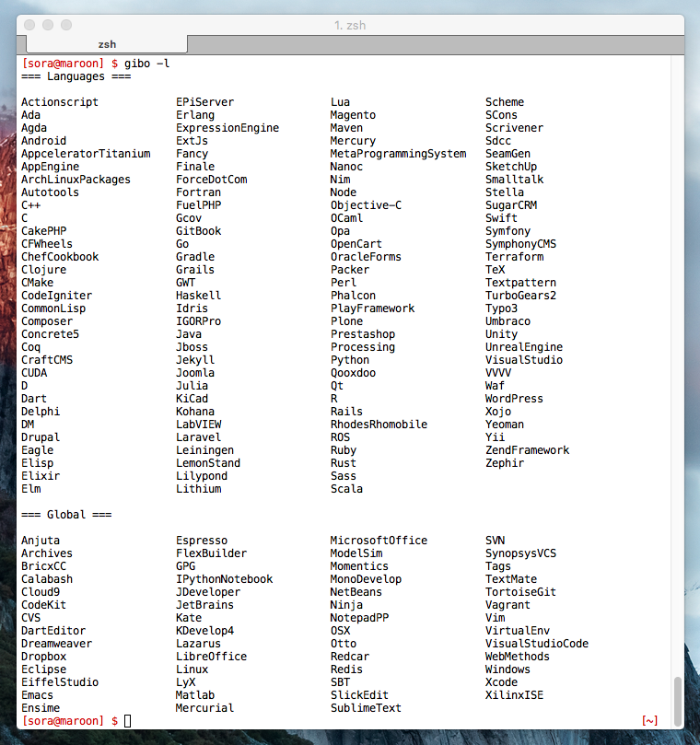This screenshot has height=745, width=700.
Task: Click the "ZendFramework" entry
Action: point(527,450)
